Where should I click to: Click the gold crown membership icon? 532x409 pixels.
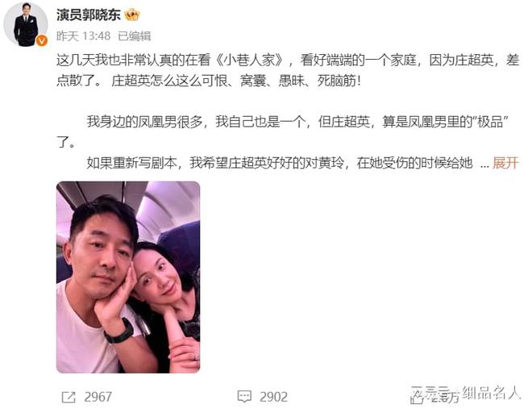(132, 15)
